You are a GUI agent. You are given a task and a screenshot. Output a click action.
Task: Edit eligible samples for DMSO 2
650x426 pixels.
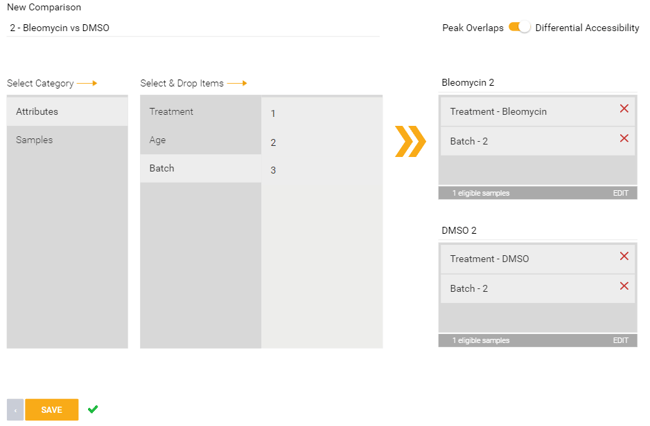pos(621,340)
